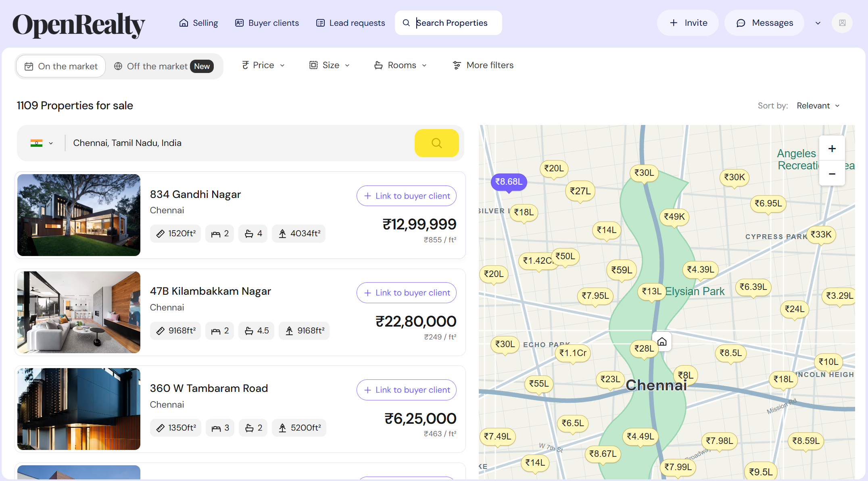Select the ₹30K map price marker
Image resolution: width=868 pixels, height=481 pixels.
pyautogui.click(x=734, y=177)
